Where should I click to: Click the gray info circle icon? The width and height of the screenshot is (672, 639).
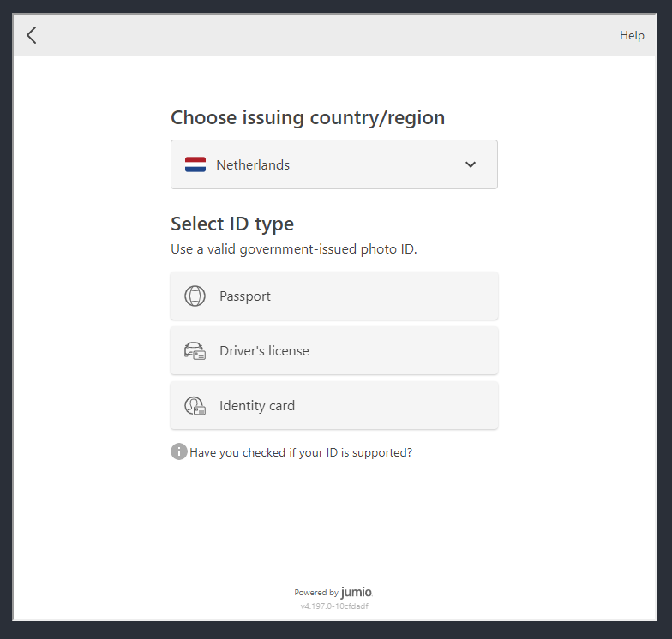pyautogui.click(x=179, y=451)
